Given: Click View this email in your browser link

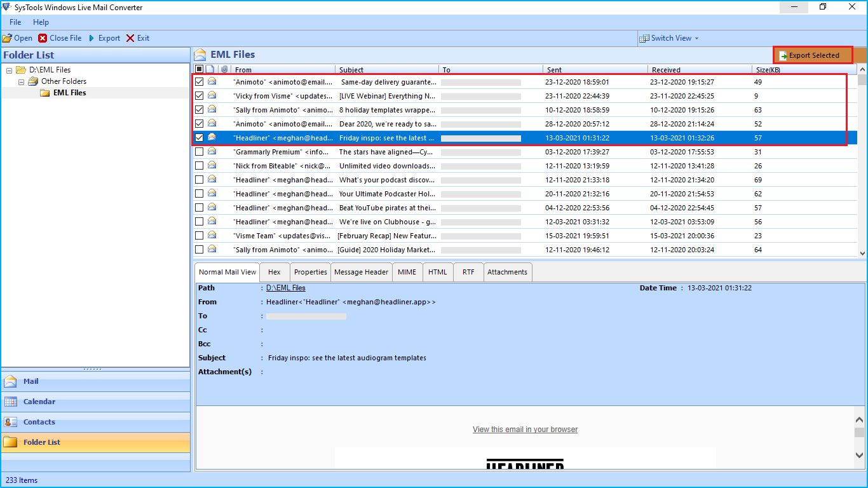Looking at the screenshot, I should click(x=525, y=430).
